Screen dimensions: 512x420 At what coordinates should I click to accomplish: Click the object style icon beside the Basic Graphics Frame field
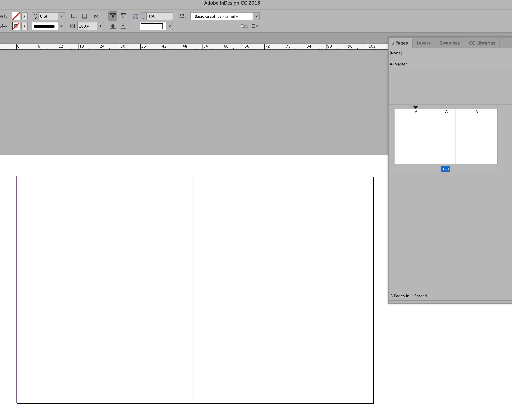pyautogui.click(x=183, y=16)
